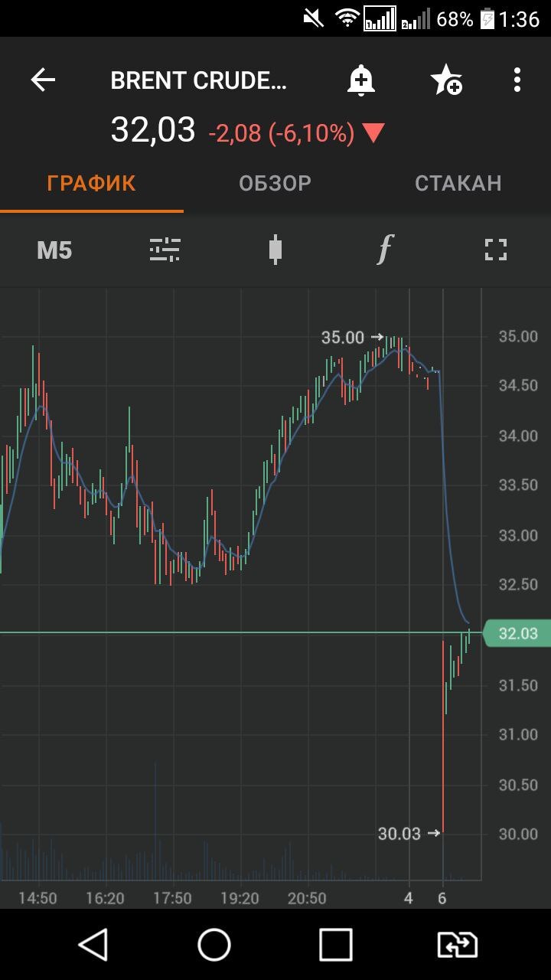Switch to the ГРАФИК tab
Viewport: 551px width, 980px height.
tap(92, 184)
